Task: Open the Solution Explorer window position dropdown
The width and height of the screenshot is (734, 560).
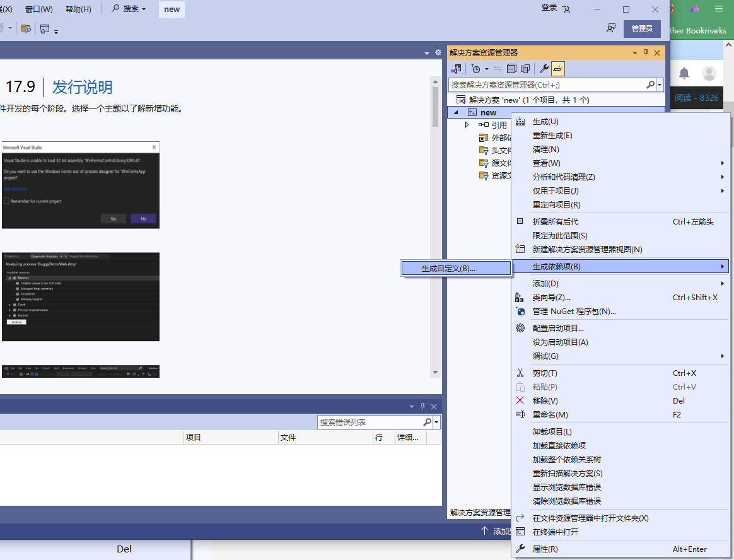Action: point(635,53)
